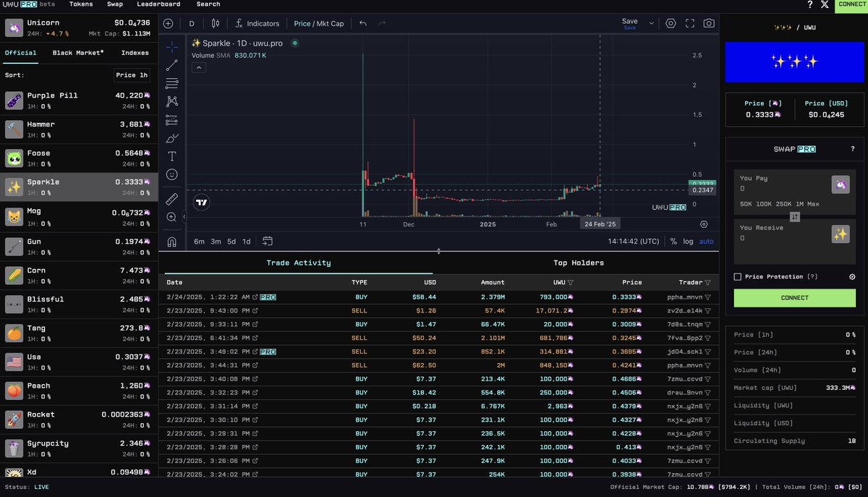This screenshot has height=497, width=868.
Task: Click the You Pay amount field
Action: point(781,188)
